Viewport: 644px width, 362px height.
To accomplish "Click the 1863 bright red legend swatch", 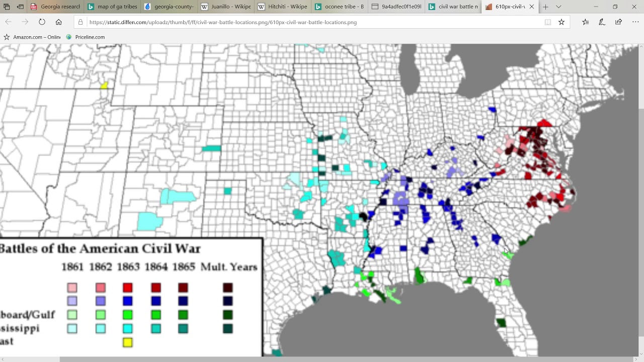I will [128, 288].
